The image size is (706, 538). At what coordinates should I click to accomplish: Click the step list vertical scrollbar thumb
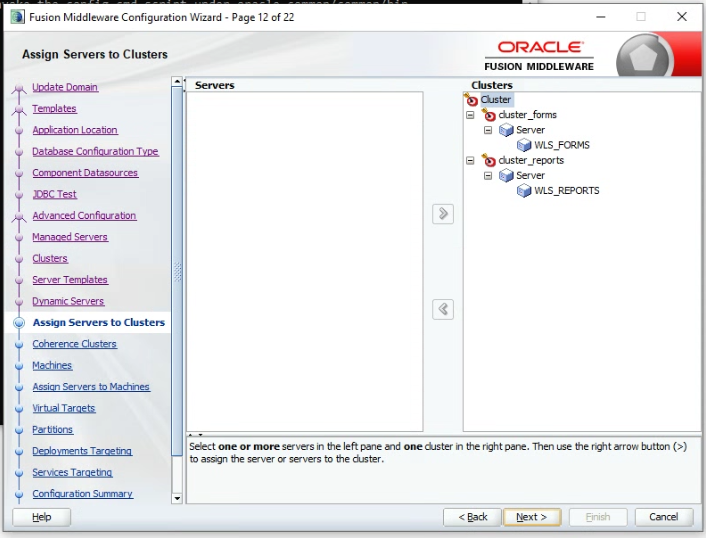click(177, 272)
